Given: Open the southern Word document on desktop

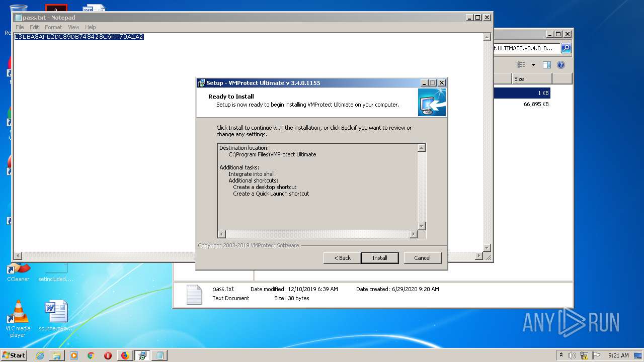Looking at the screenshot, I should pyautogui.click(x=56, y=316).
